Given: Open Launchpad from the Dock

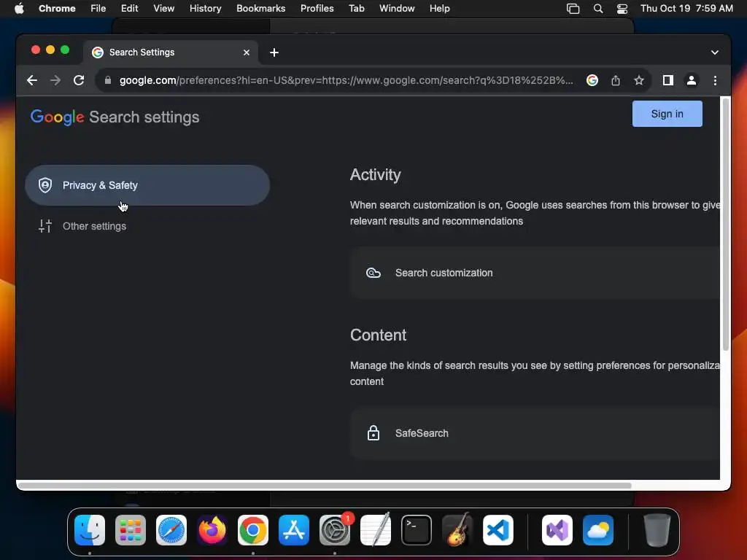Looking at the screenshot, I should [131, 530].
